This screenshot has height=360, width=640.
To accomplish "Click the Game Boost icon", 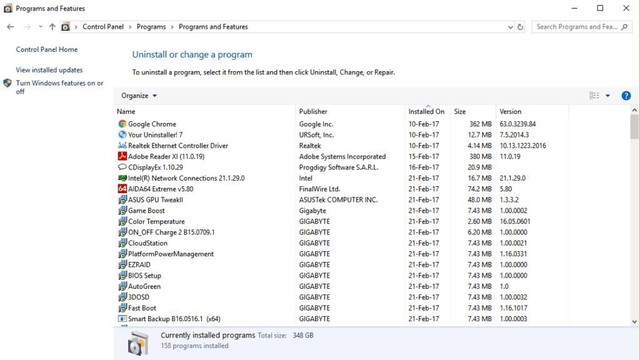I will [122, 210].
